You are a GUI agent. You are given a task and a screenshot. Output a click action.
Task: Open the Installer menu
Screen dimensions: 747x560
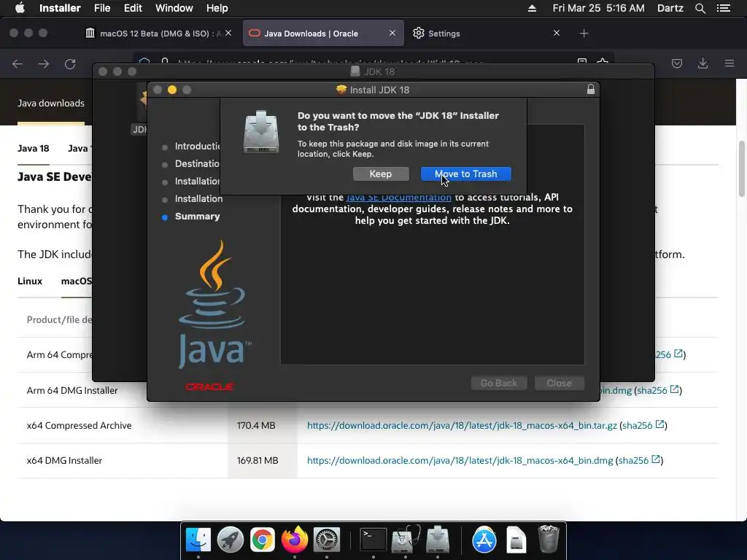click(60, 8)
